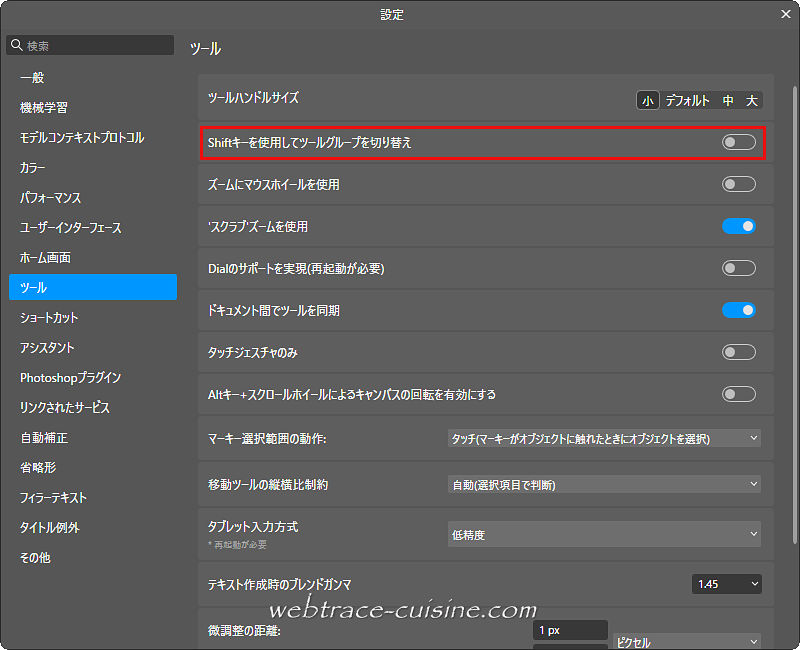This screenshot has height=650, width=800.
Task: Set tool handle size to 小
Action: coord(648,101)
